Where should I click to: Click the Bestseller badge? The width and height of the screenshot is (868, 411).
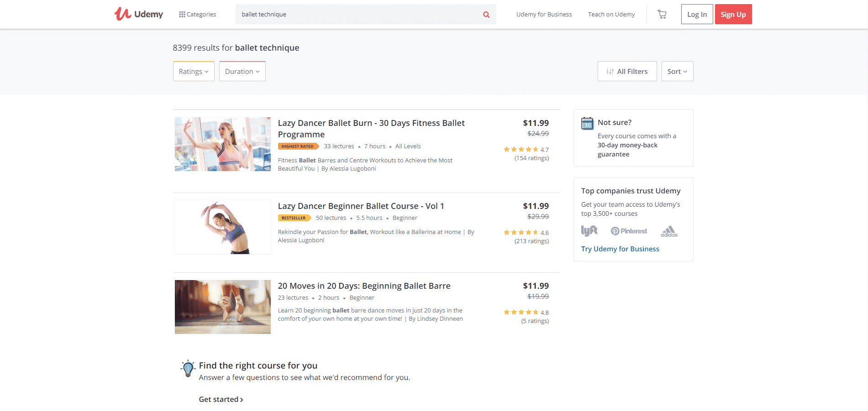click(294, 218)
